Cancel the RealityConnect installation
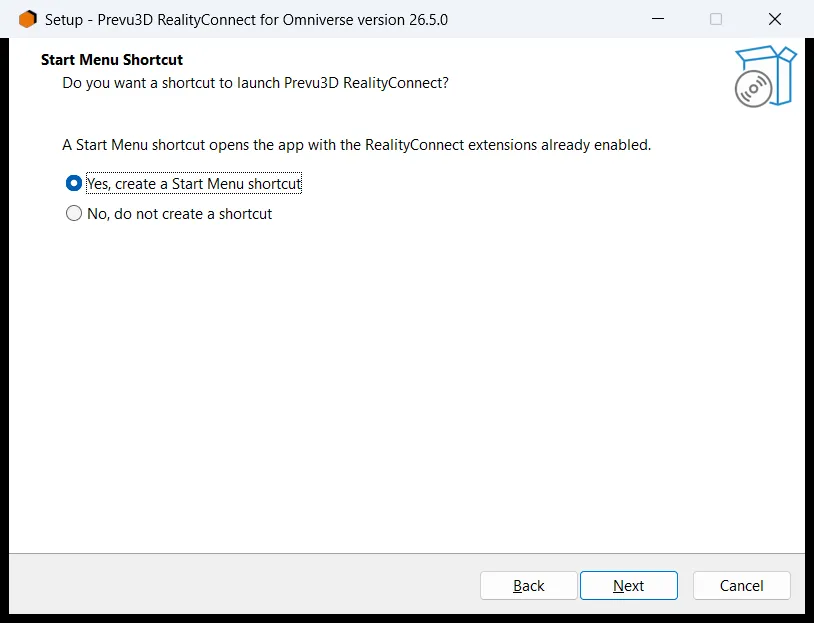The width and height of the screenshot is (814, 623). (x=741, y=586)
